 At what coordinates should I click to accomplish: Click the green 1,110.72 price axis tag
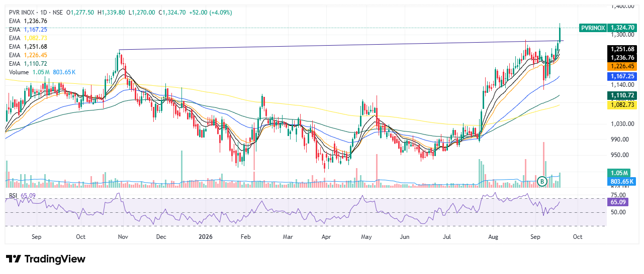[x=622, y=95]
